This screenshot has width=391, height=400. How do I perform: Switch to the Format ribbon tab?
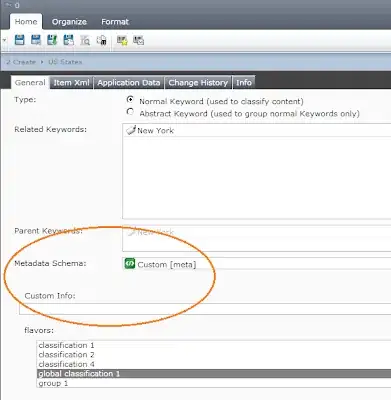tap(115, 22)
